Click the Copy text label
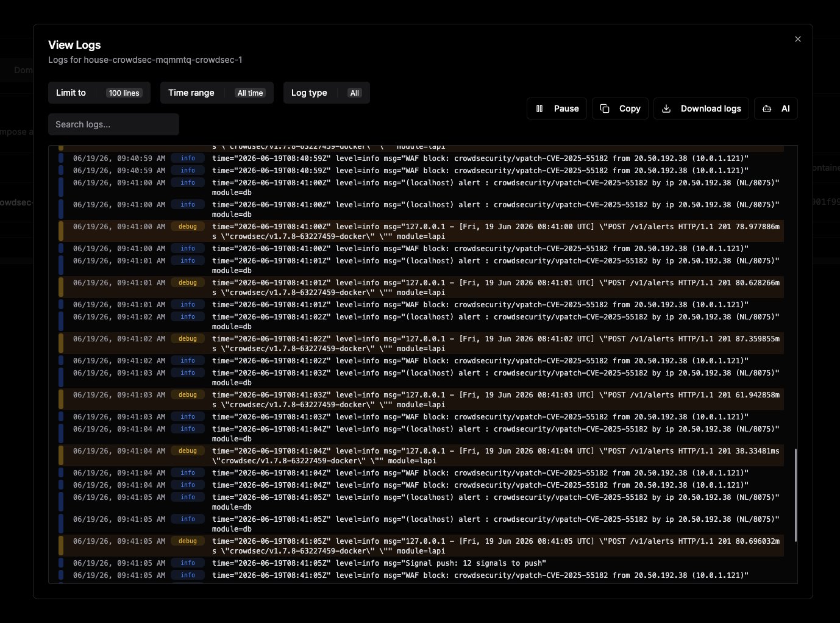This screenshot has height=623, width=840. pyautogui.click(x=630, y=109)
